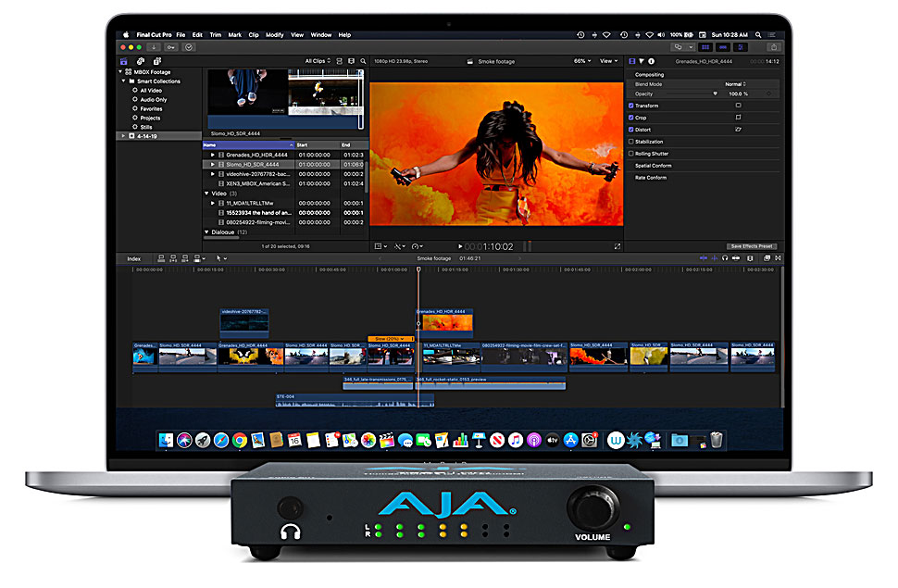Open the Trim menu
This screenshot has width=898, height=588.
click(215, 35)
